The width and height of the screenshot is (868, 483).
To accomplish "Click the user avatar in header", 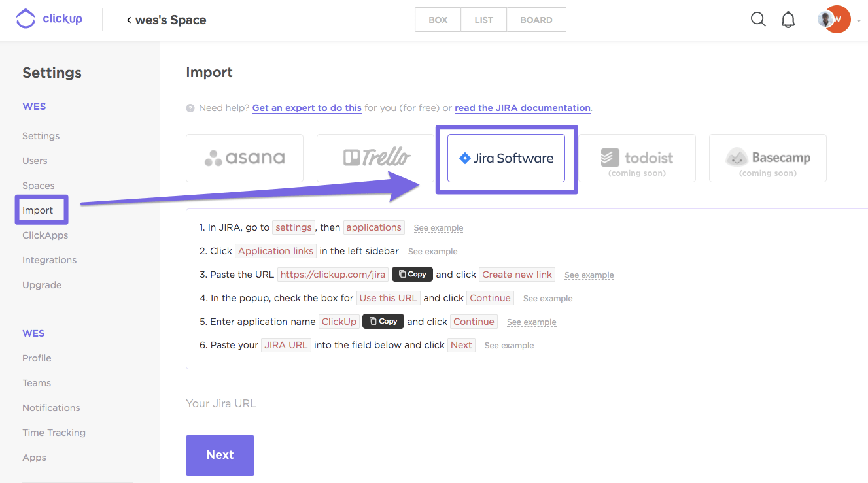I will pos(835,20).
